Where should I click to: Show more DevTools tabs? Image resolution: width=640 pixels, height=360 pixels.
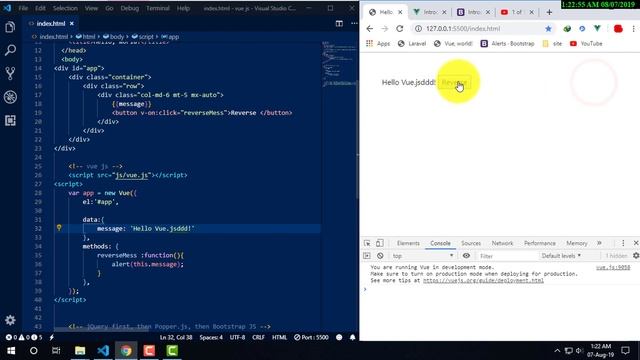coord(599,243)
